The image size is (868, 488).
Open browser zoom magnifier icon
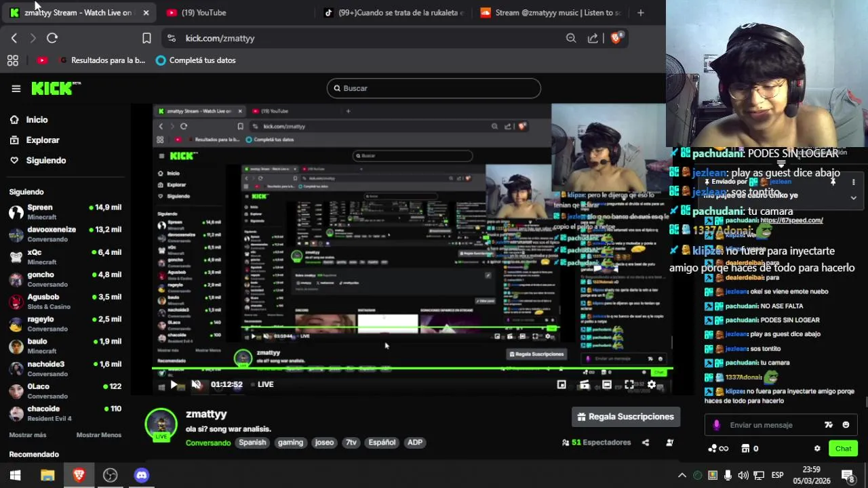tap(571, 38)
